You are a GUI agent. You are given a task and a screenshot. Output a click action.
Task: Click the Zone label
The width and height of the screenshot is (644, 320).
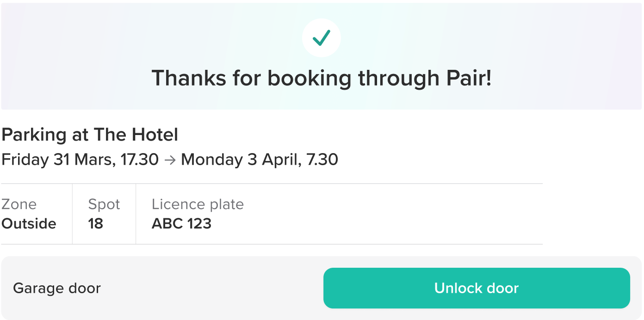pyautogui.click(x=19, y=204)
